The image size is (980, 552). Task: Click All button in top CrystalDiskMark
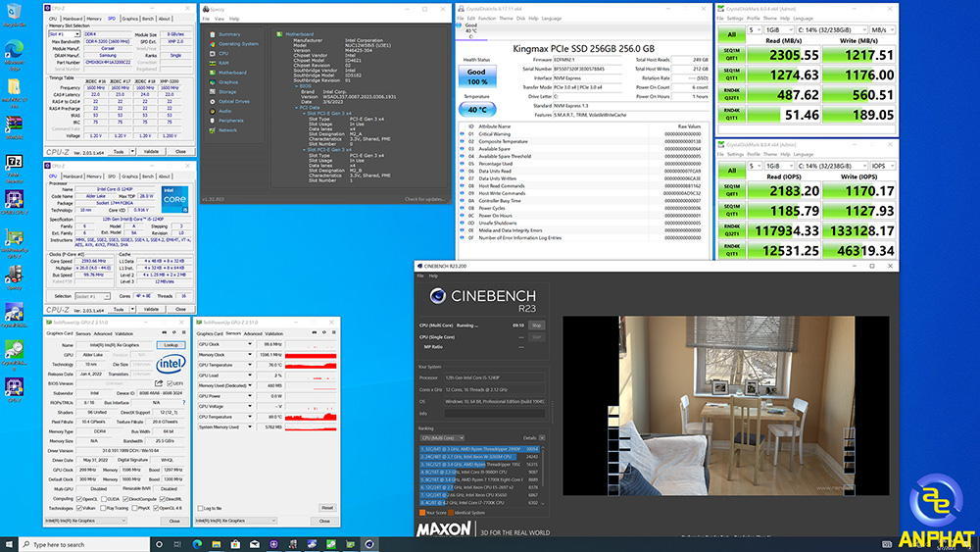tap(731, 34)
